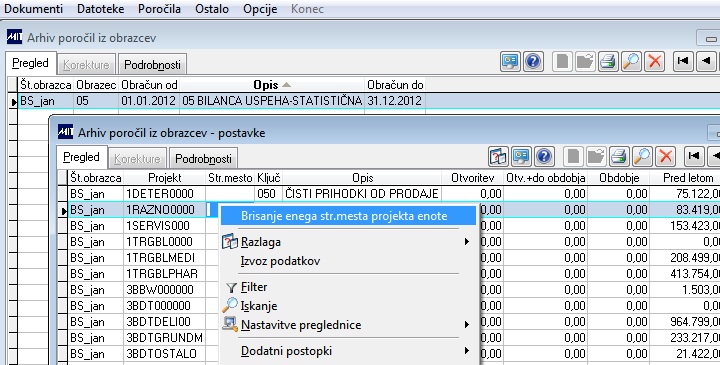Click Razlaga icon in context menu
This screenshot has height=365, width=720.
[230, 241]
